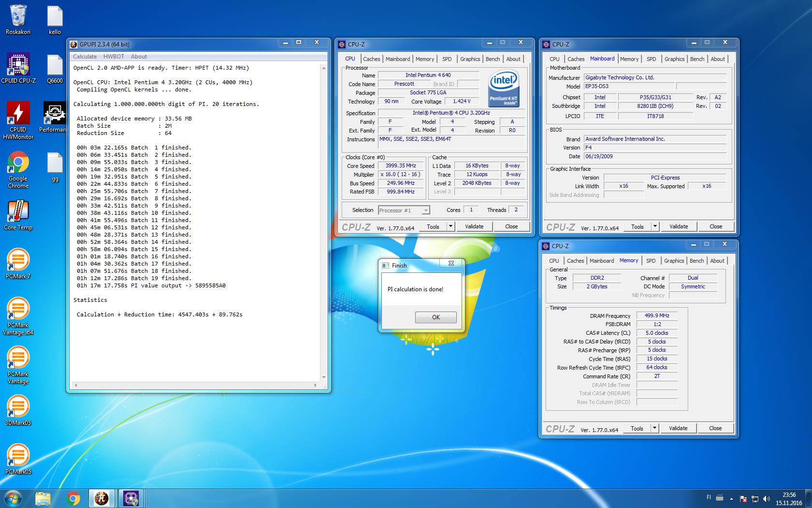Open the About menu in GPUPI
812x508 pixels.
tap(139, 57)
